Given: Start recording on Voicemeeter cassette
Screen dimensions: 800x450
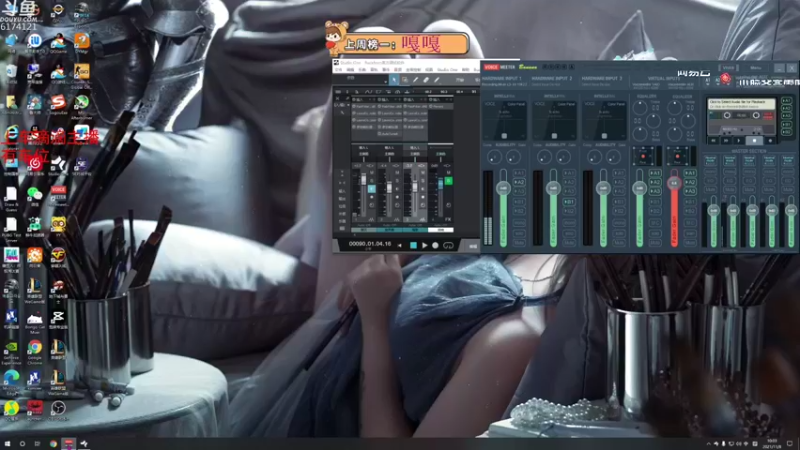Looking at the screenshot, I should [770, 140].
